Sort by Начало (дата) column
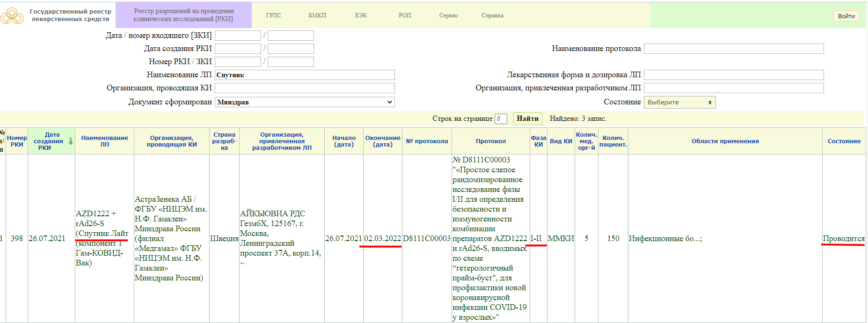The width and height of the screenshot is (868, 323). point(344,141)
